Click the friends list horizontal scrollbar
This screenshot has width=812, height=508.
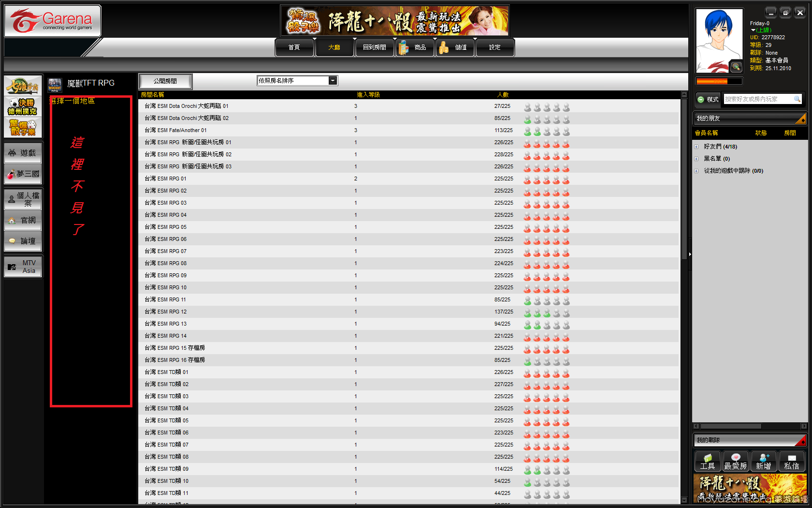point(731,426)
